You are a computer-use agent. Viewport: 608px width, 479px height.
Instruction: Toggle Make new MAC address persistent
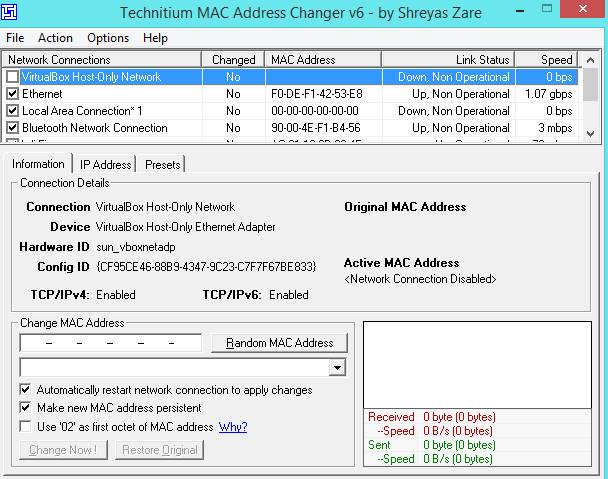pyautogui.click(x=25, y=408)
